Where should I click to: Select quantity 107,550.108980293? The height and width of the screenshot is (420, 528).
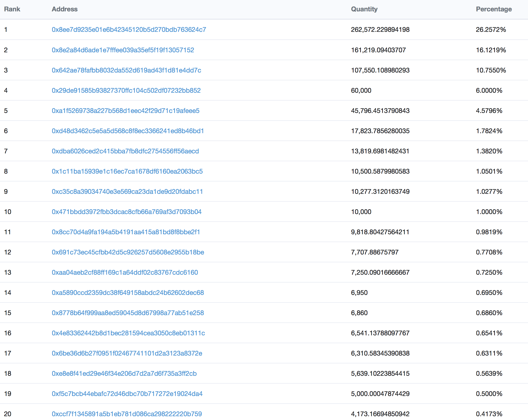coord(380,70)
